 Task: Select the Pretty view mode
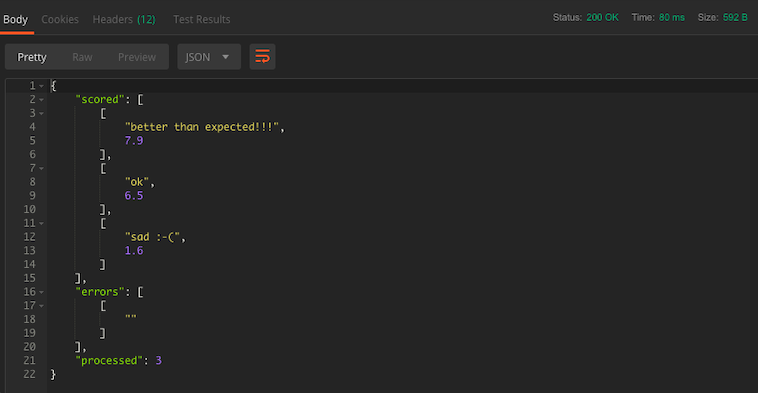(32, 57)
